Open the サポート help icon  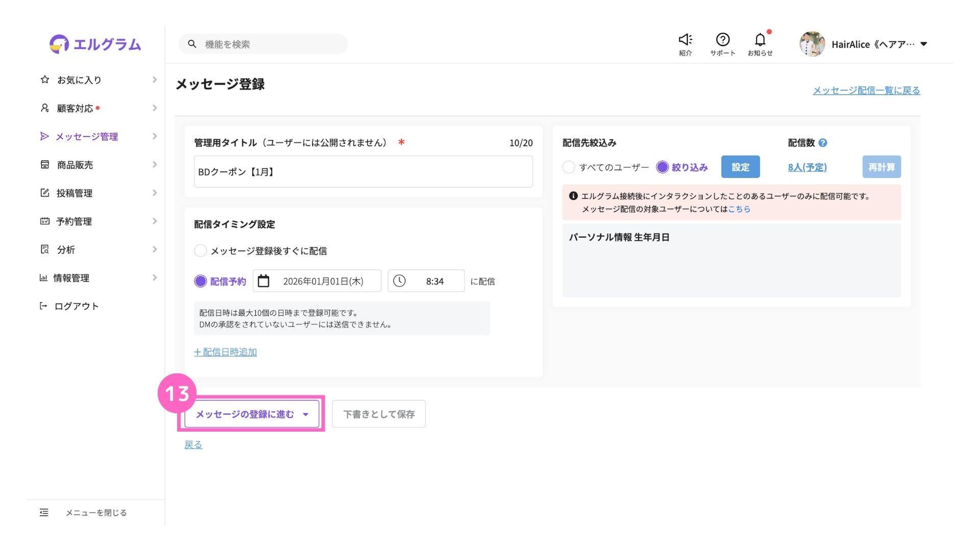pos(722,40)
